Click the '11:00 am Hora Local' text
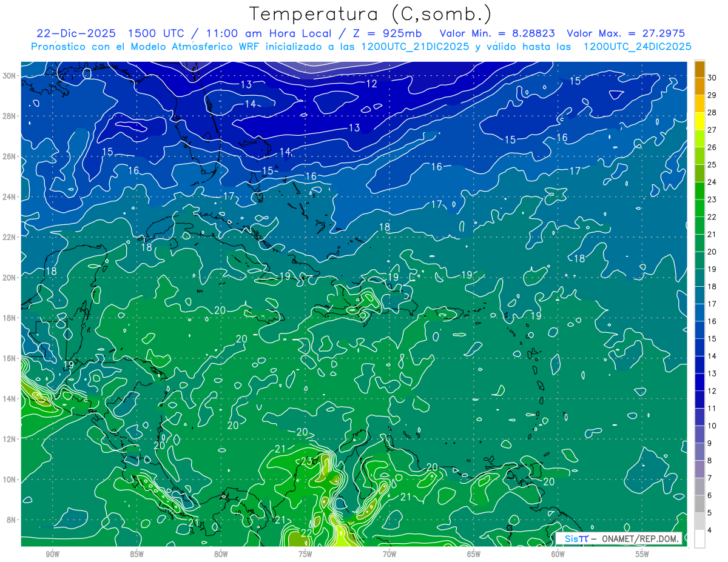 [269, 33]
